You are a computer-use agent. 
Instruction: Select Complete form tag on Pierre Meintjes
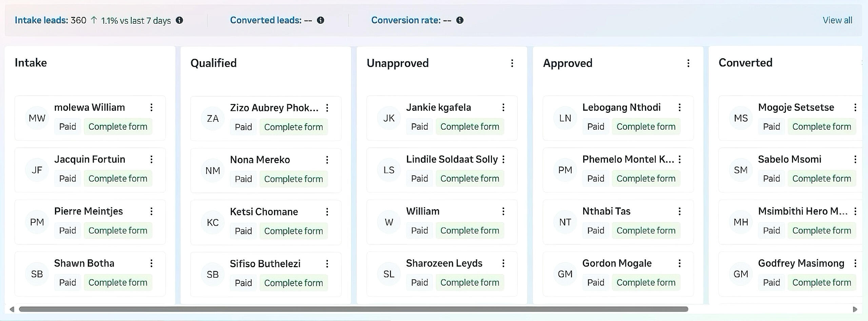pyautogui.click(x=118, y=231)
